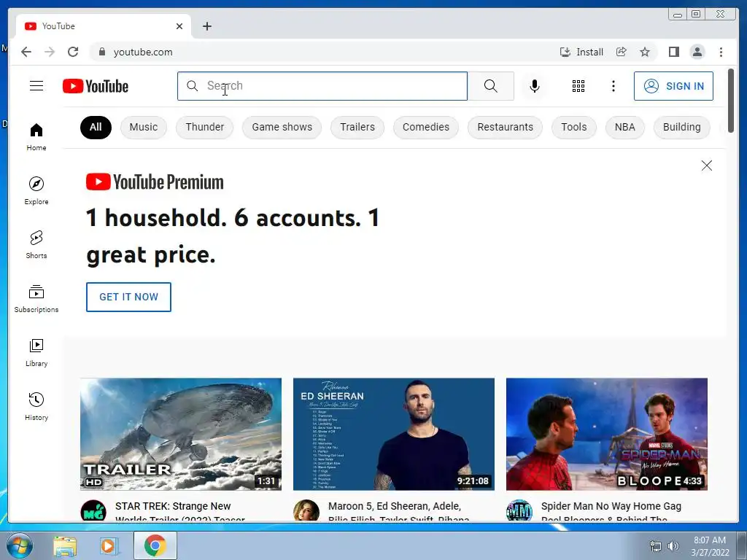The height and width of the screenshot is (560, 747).
Task: Click GET IT NOW button
Action: pyautogui.click(x=128, y=297)
